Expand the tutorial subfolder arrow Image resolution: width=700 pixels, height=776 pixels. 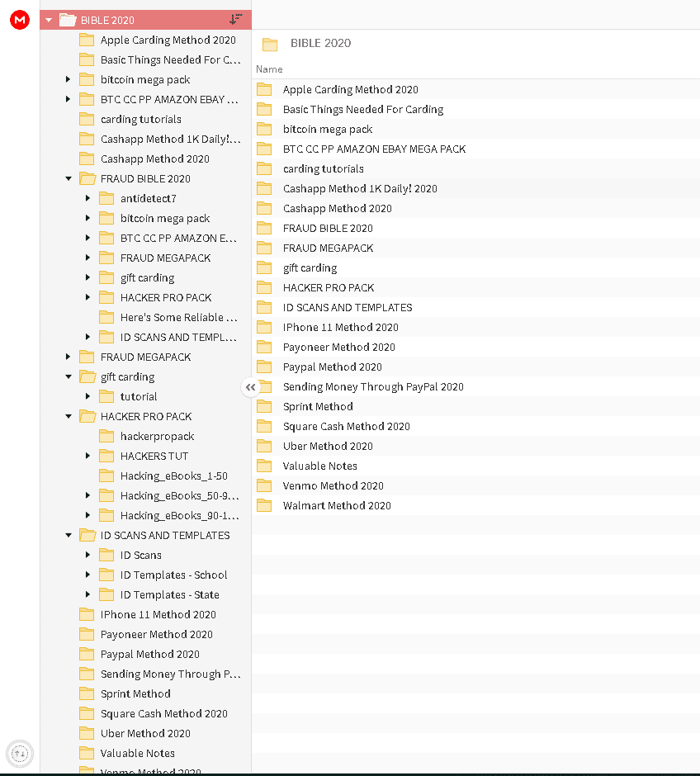pyautogui.click(x=87, y=396)
